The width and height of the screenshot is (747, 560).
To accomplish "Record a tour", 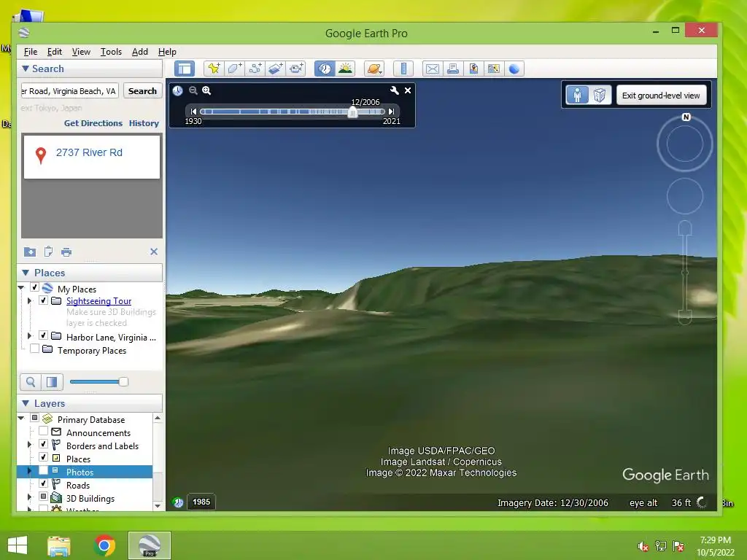I will coord(296,69).
